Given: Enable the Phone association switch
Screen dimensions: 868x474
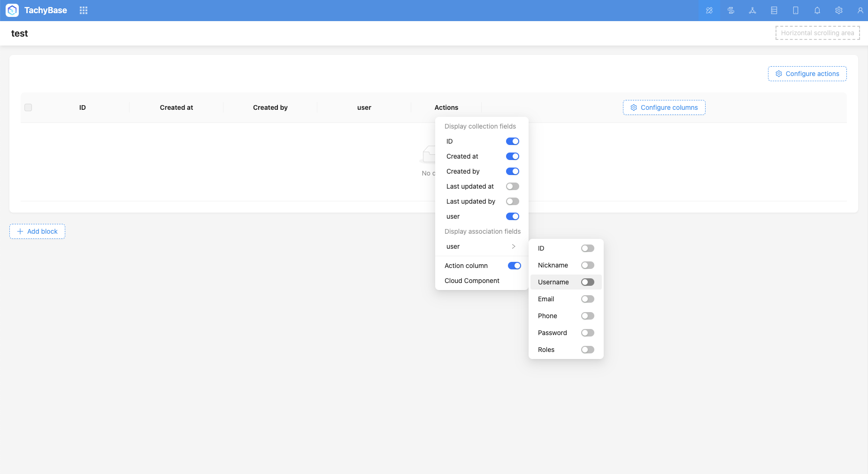Looking at the screenshot, I should tap(588, 316).
